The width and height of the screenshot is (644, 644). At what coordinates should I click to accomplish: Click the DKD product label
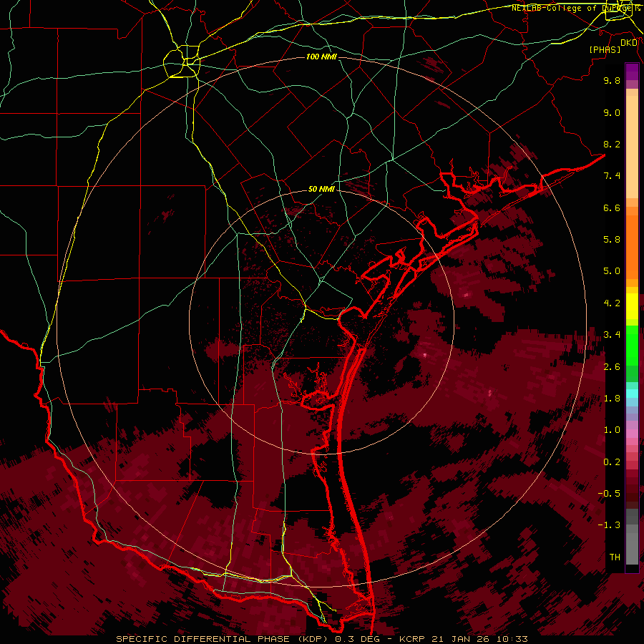click(x=629, y=43)
